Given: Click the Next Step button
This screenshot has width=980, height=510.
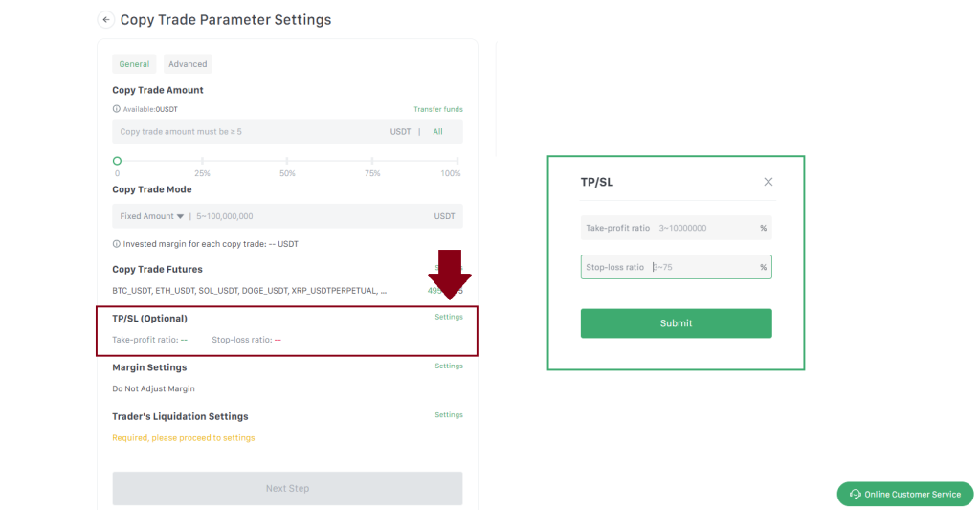Looking at the screenshot, I should (287, 488).
